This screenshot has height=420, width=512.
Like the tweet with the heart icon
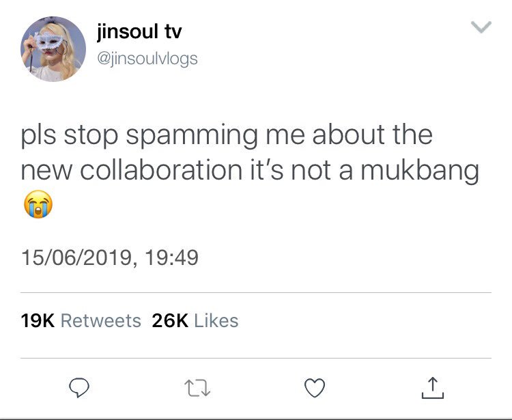[315, 388]
